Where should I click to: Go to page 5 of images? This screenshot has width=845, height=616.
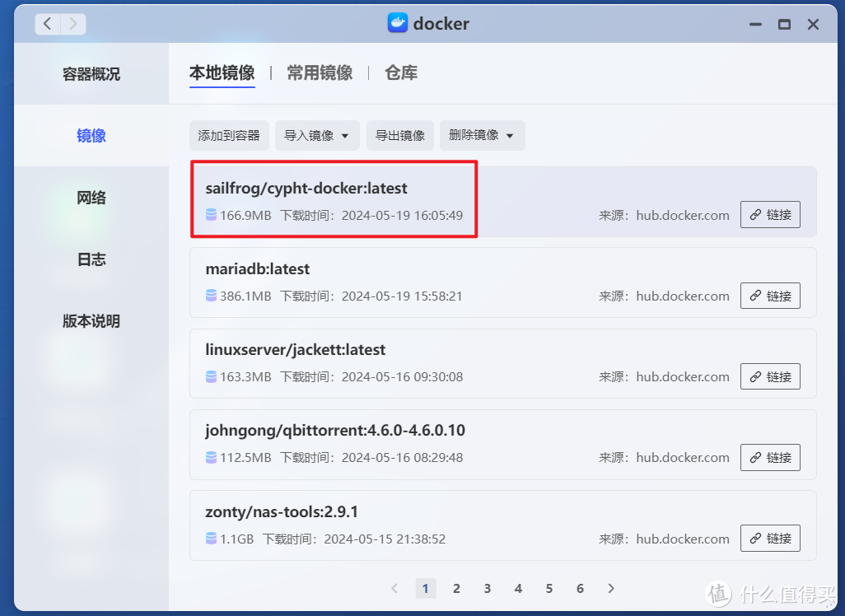coord(549,588)
